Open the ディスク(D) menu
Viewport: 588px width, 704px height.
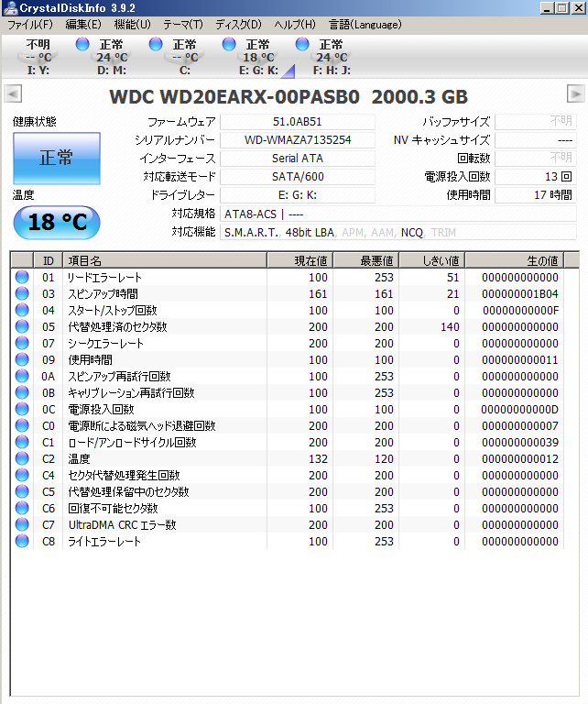point(239,24)
